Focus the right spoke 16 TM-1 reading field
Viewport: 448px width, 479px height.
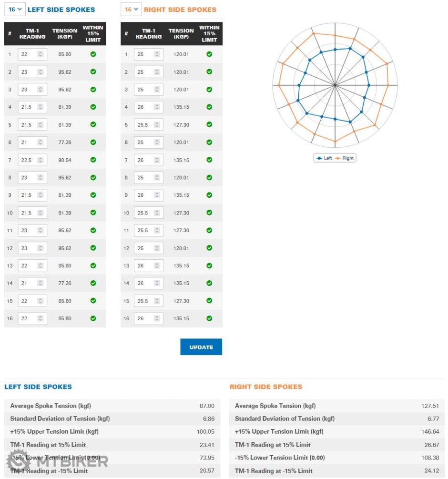tap(144, 318)
